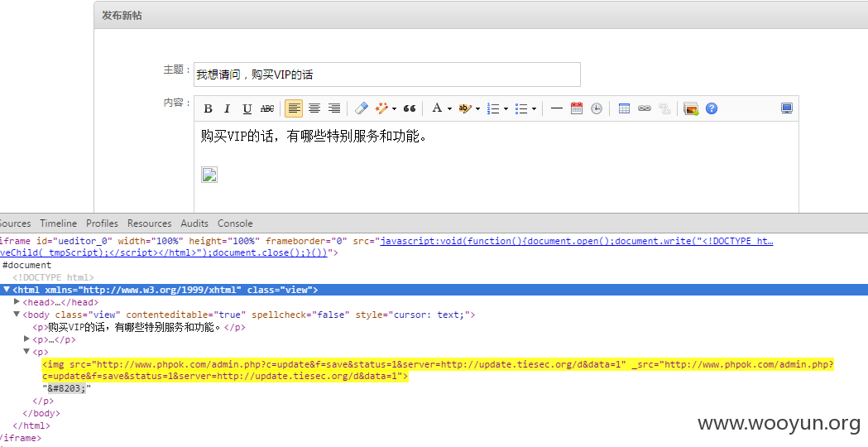
Task: Open the ordered list style dropdown
Action: pyautogui.click(x=506, y=108)
